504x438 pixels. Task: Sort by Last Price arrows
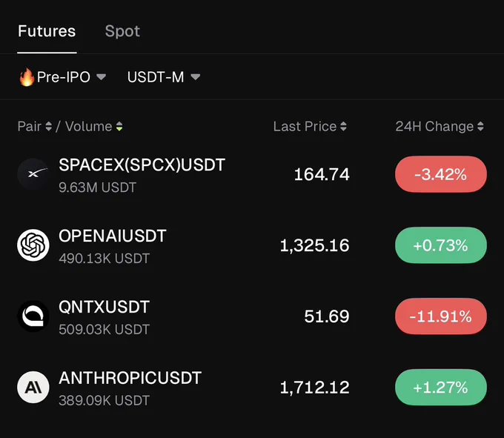point(343,126)
